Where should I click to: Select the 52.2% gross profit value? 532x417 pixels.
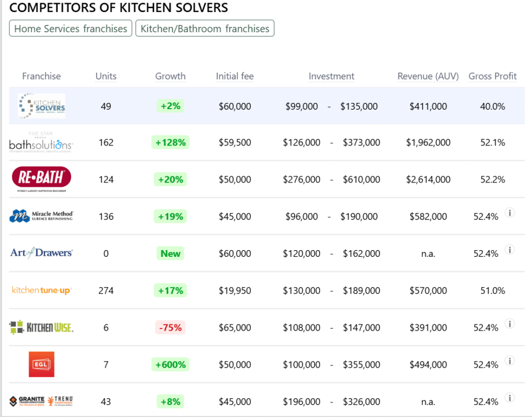coord(493,179)
